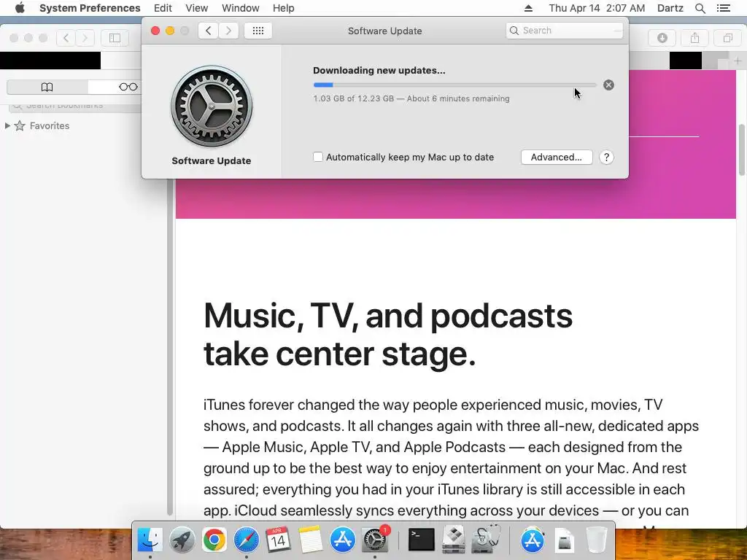747x560 pixels.
Task: Click the '1.03 GB of 12.23 GB' status text
Action: [354, 98]
